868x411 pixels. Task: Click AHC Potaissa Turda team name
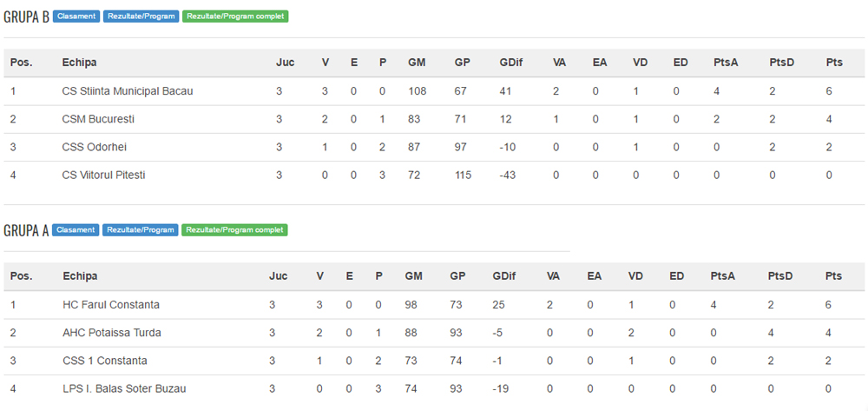point(112,333)
